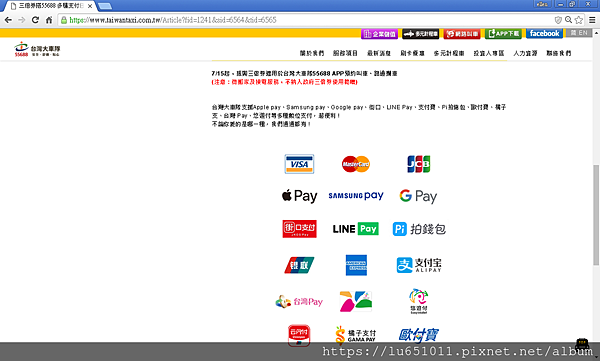
Task: Click the bold line starting with 7/15起
Action: 305,73
